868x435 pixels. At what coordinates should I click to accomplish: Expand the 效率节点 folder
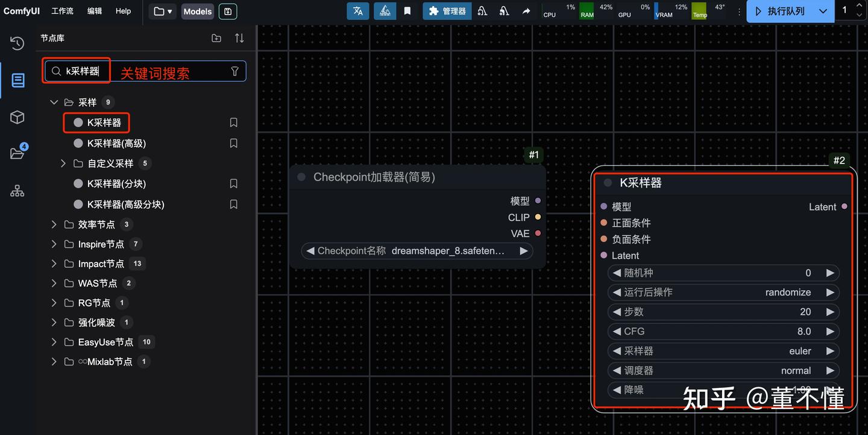[54, 224]
